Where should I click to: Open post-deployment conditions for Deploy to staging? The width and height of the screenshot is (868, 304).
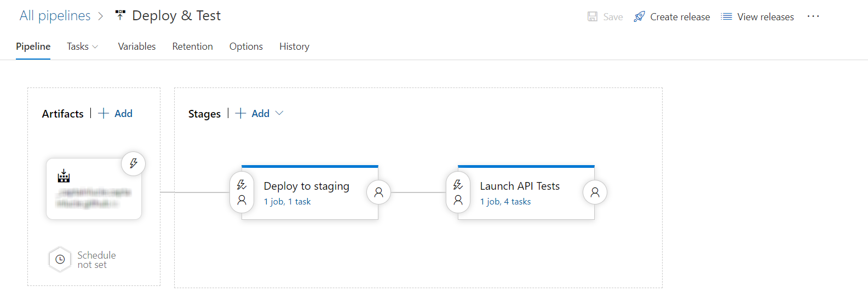click(x=378, y=192)
